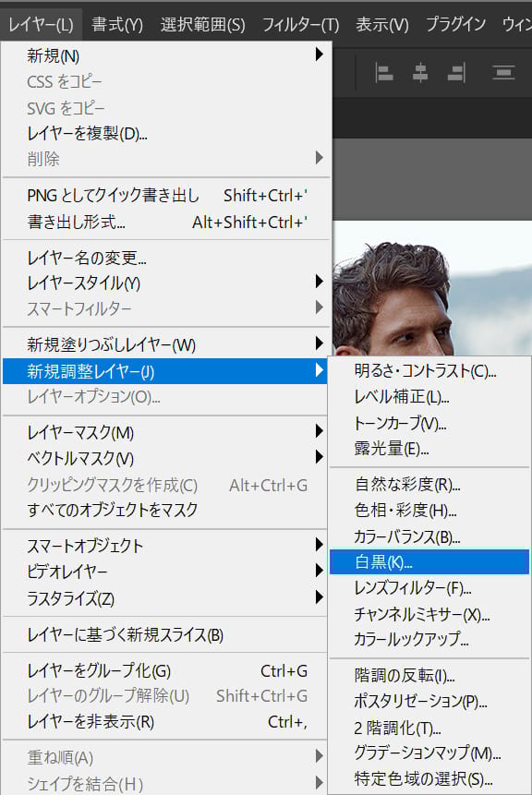Click the align left edges icon

pyautogui.click(x=383, y=73)
